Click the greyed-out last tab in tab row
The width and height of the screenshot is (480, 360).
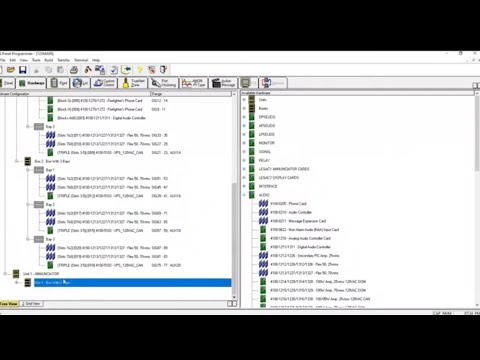click(x=273, y=83)
